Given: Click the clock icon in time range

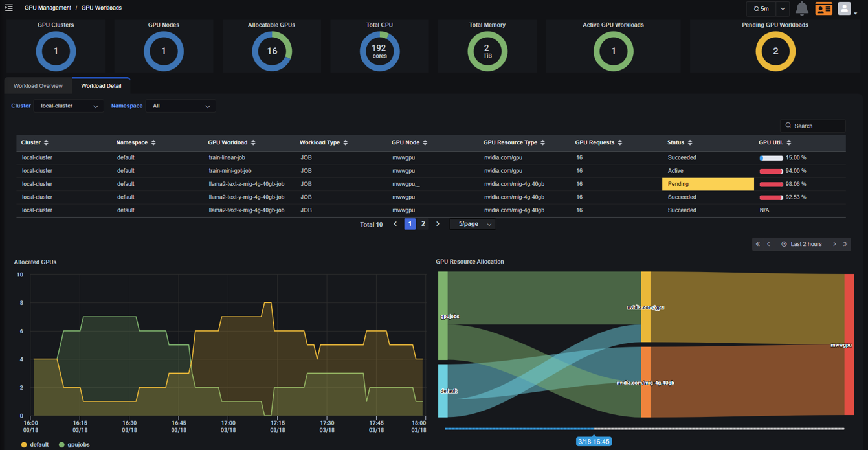Looking at the screenshot, I should pyautogui.click(x=784, y=244).
